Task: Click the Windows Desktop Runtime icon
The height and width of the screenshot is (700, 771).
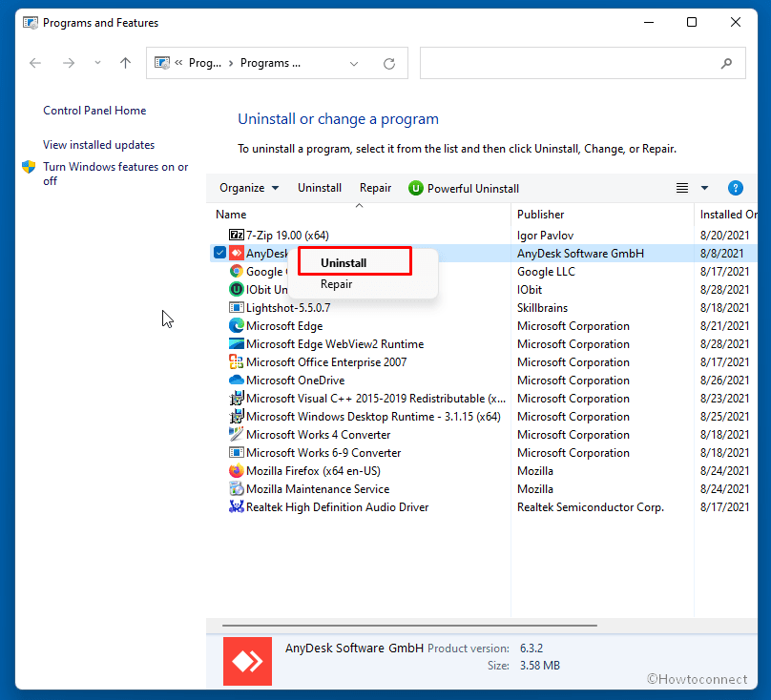Action: pos(237,417)
